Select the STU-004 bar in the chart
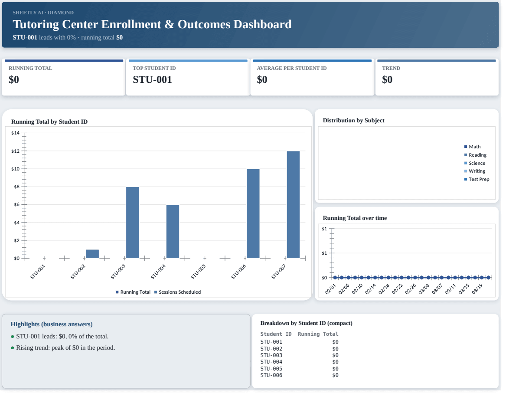532x400 pixels. [173, 231]
